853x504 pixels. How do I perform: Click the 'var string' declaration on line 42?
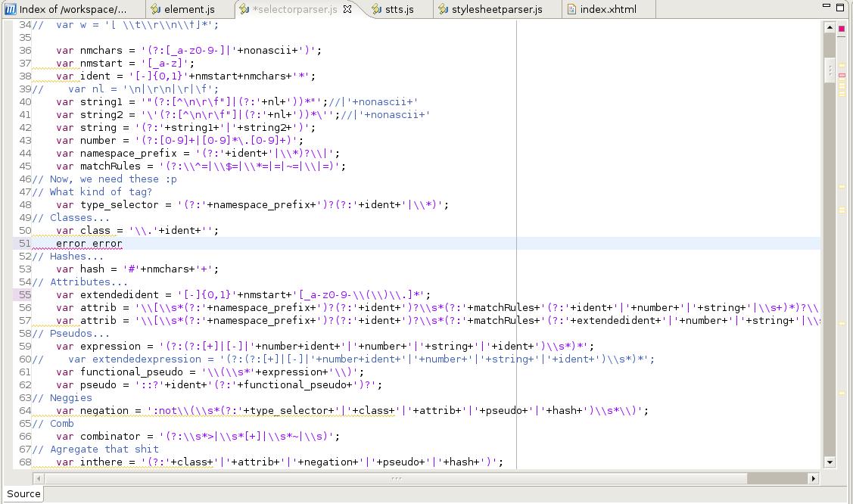click(86, 128)
